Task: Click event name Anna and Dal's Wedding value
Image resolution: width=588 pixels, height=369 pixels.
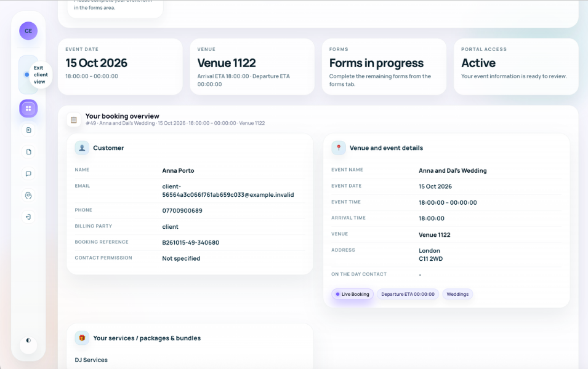Action: 453,171
